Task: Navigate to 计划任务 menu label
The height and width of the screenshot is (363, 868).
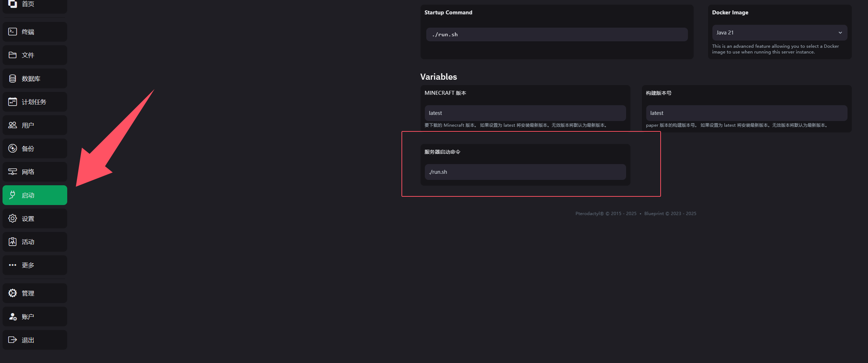Action: point(34,102)
